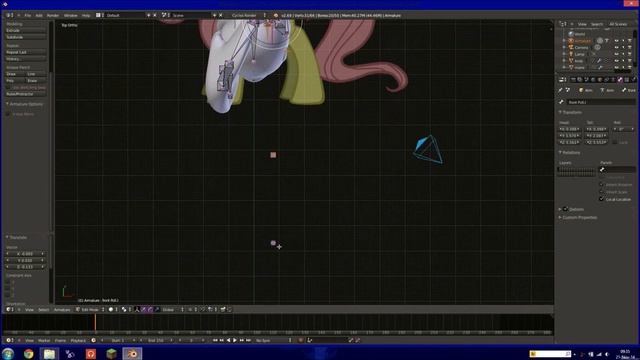Select the scale manipulator icon
The width and height of the screenshot is (640, 360).
157,309
